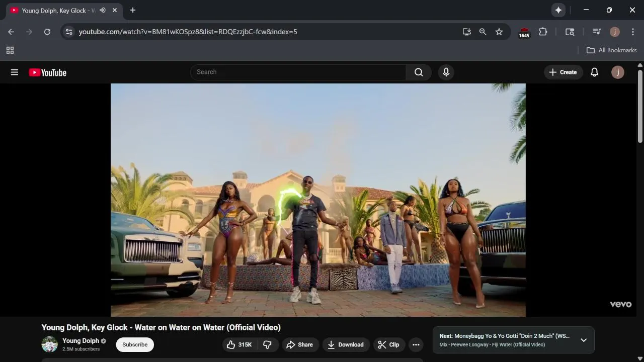Focus the YouTube search field
644x362 pixels.
[298, 72]
